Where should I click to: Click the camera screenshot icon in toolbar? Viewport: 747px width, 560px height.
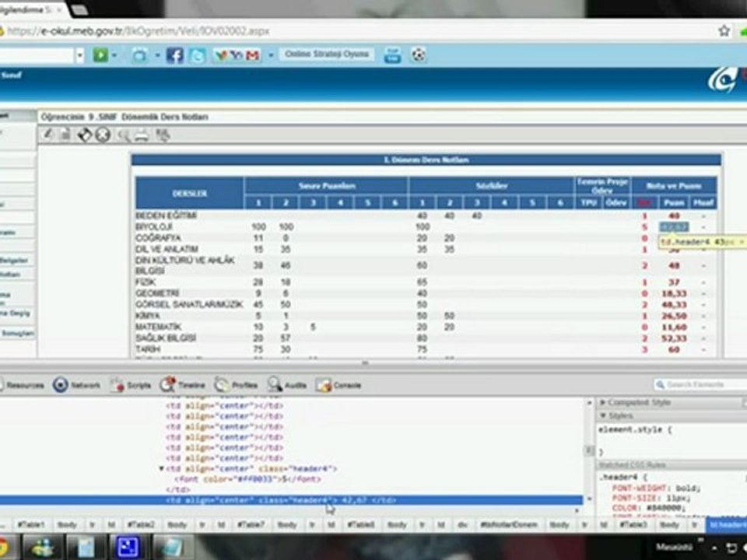(x=139, y=55)
